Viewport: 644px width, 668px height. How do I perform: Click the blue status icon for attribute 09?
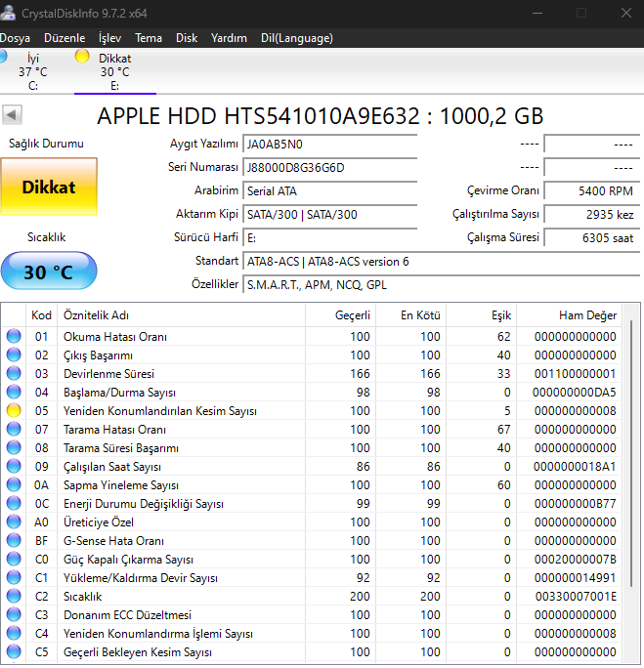(14, 466)
